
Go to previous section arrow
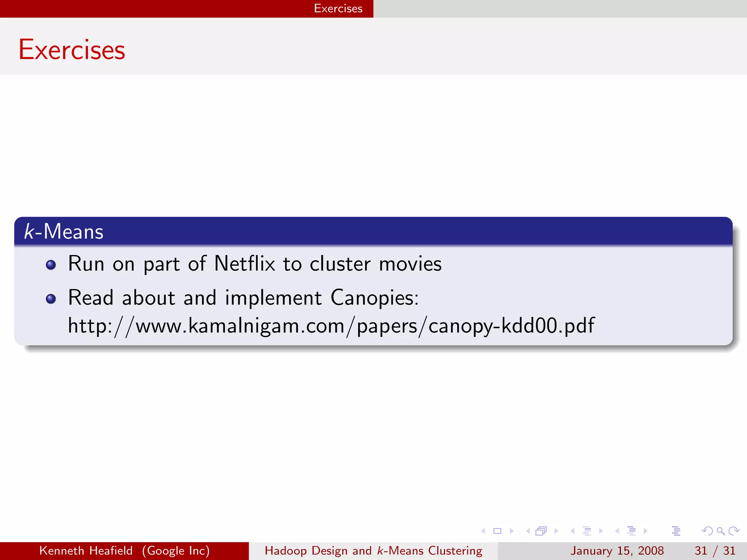pyautogui.click(x=617, y=531)
